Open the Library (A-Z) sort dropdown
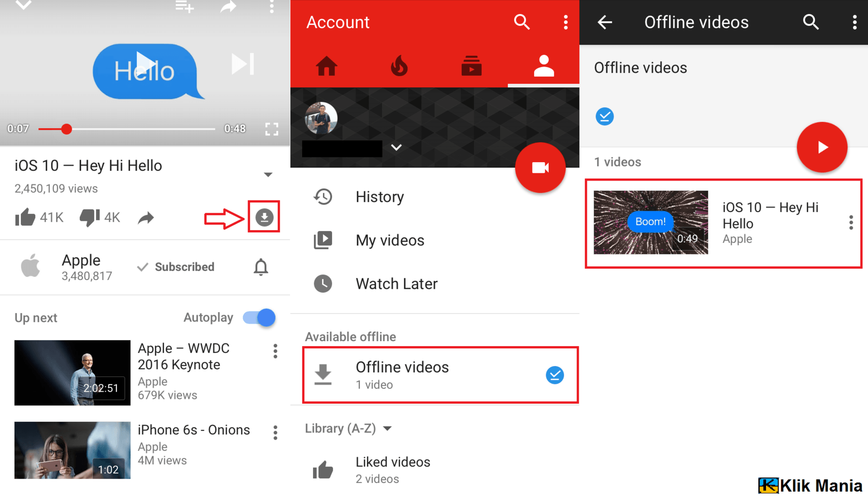This screenshot has width=868, height=497. [x=348, y=429]
